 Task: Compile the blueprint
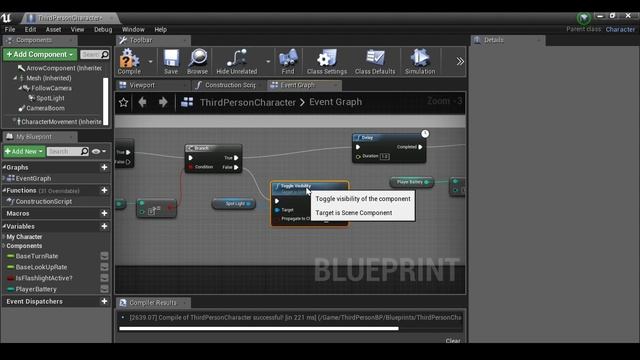(129, 61)
